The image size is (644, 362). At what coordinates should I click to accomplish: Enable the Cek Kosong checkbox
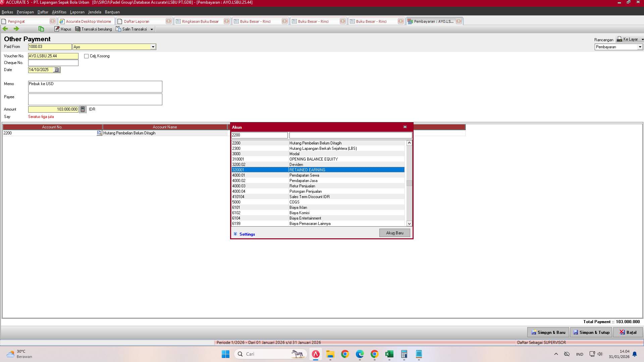(86, 56)
